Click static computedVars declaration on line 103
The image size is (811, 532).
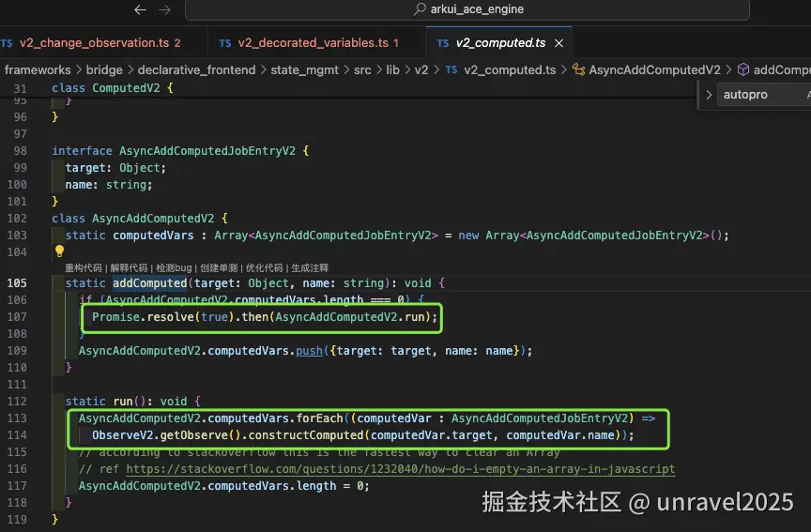397,236
